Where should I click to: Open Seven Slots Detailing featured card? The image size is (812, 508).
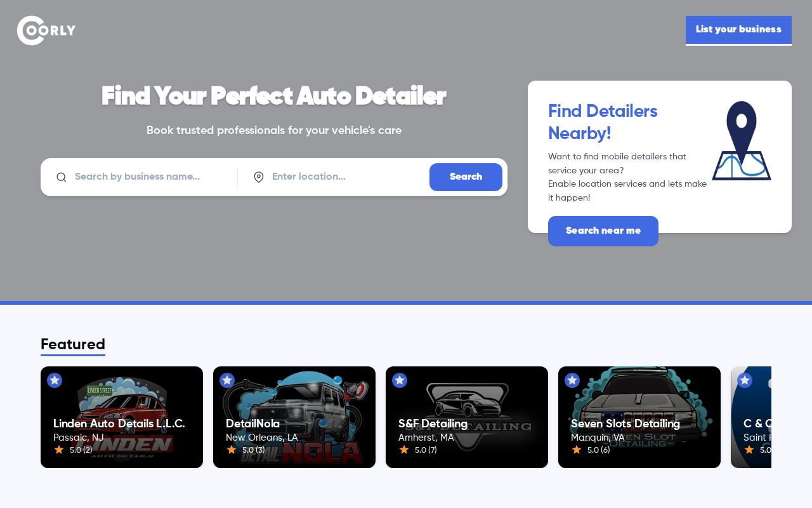tap(639, 417)
